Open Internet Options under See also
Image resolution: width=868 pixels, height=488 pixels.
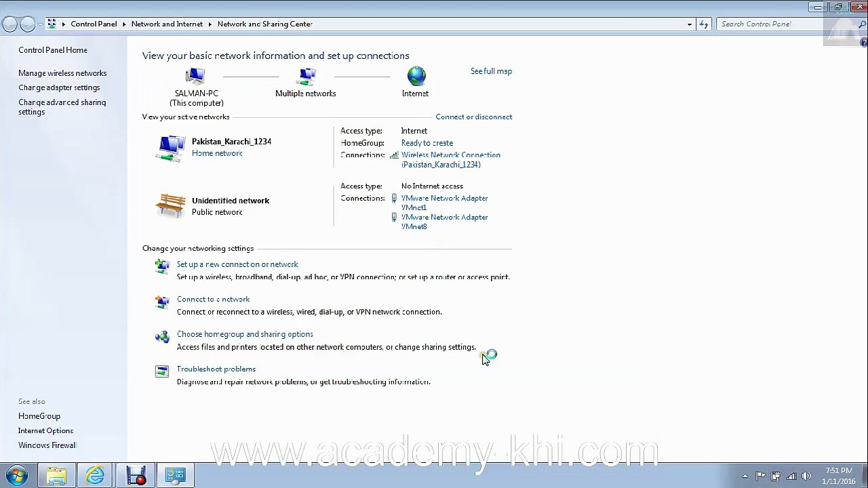tap(45, 430)
